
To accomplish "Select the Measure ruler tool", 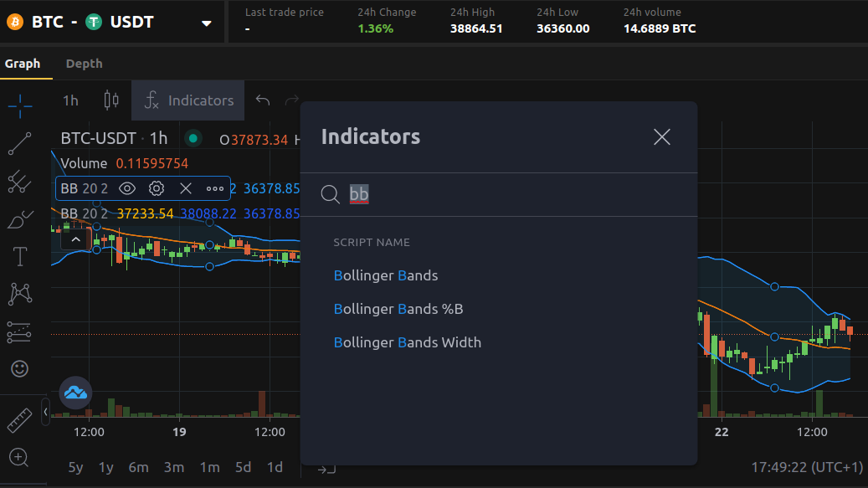I will (18, 420).
